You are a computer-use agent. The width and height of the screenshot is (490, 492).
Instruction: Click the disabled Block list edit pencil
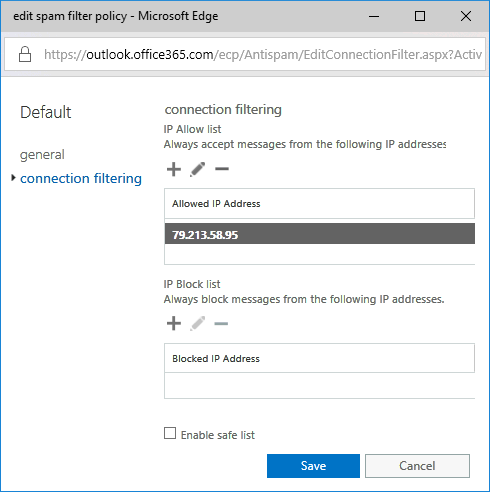(x=197, y=323)
